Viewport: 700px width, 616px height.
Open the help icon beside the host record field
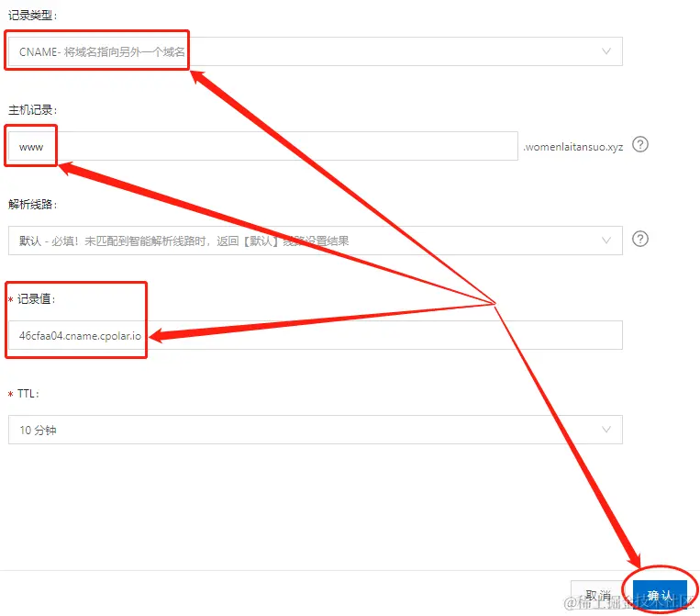click(639, 145)
